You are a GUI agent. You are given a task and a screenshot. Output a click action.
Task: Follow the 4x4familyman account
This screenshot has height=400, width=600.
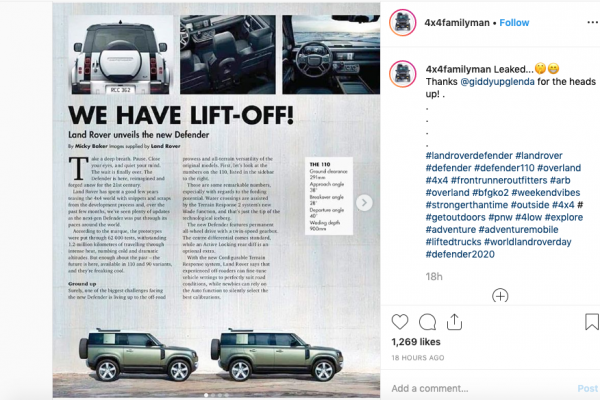514,23
